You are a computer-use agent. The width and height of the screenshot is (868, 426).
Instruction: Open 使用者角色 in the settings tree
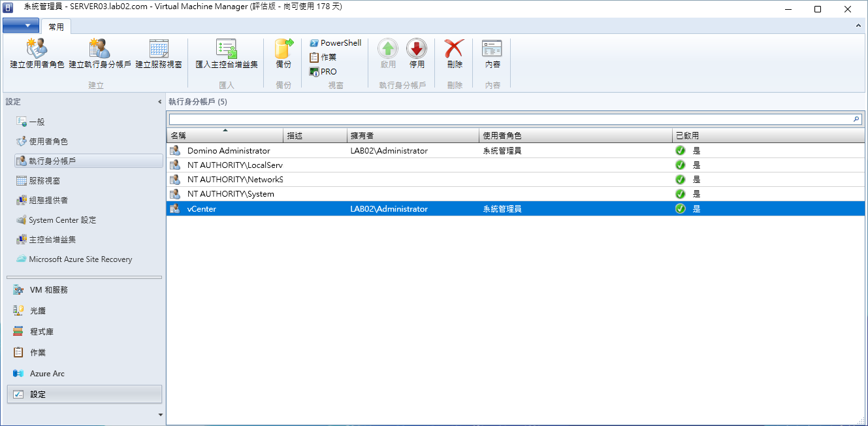click(x=48, y=142)
